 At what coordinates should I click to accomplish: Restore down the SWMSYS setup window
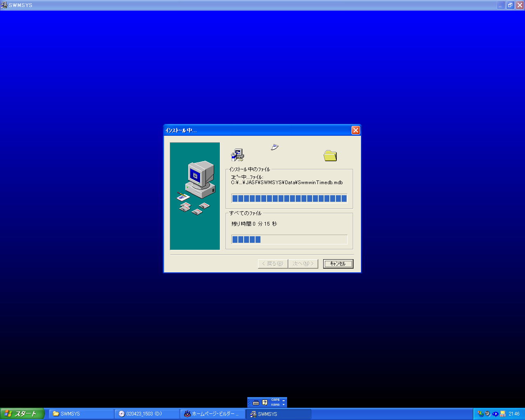click(x=510, y=5)
